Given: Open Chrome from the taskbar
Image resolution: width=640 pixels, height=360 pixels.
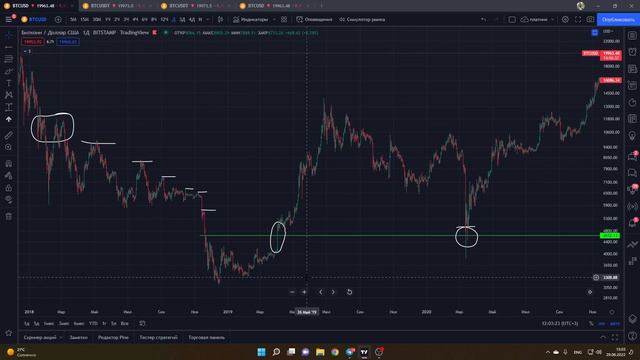Looking at the screenshot, I should click(x=335, y=352).
